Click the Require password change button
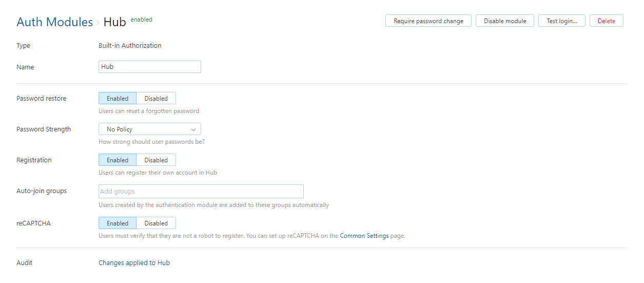The width and height of the screenshot is (644, 283). tap(428, 21)
